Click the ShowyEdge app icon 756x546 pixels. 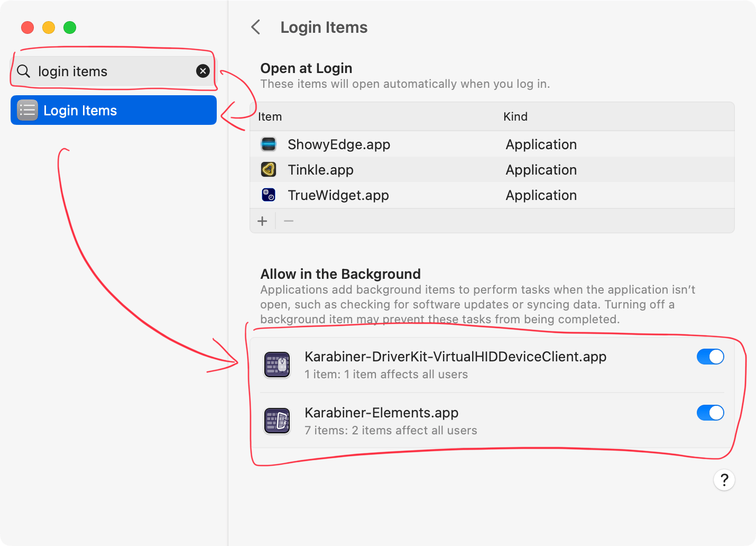[269, 144]
